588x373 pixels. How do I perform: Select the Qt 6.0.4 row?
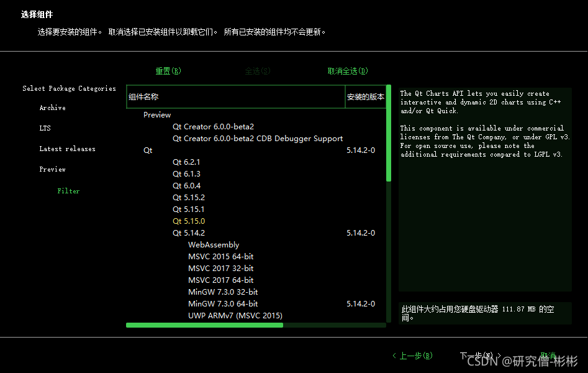186,185
